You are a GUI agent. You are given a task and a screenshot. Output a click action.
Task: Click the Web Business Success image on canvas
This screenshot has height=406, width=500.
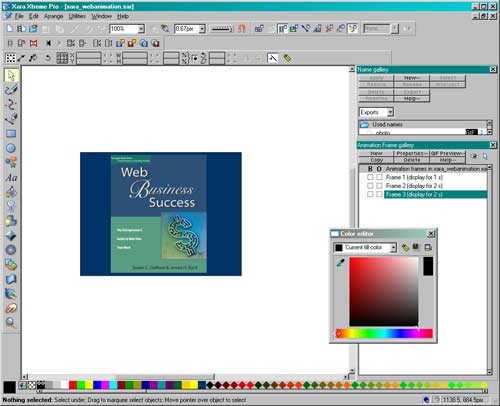pos(161,214)
